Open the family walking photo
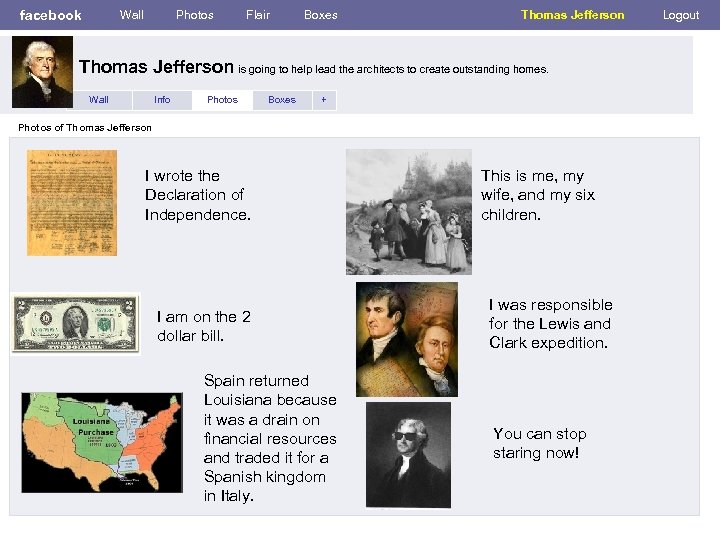720x540 pixels. [x=409, y=212]
